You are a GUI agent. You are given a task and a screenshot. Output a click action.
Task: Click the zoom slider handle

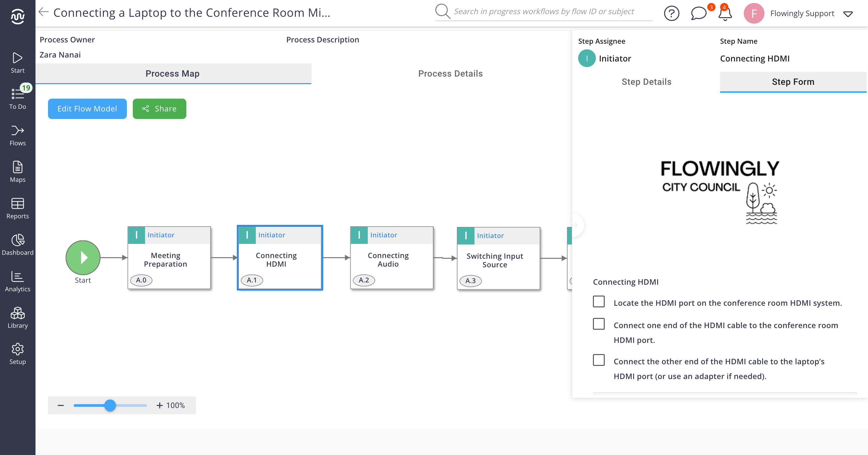tap(110, 405)
